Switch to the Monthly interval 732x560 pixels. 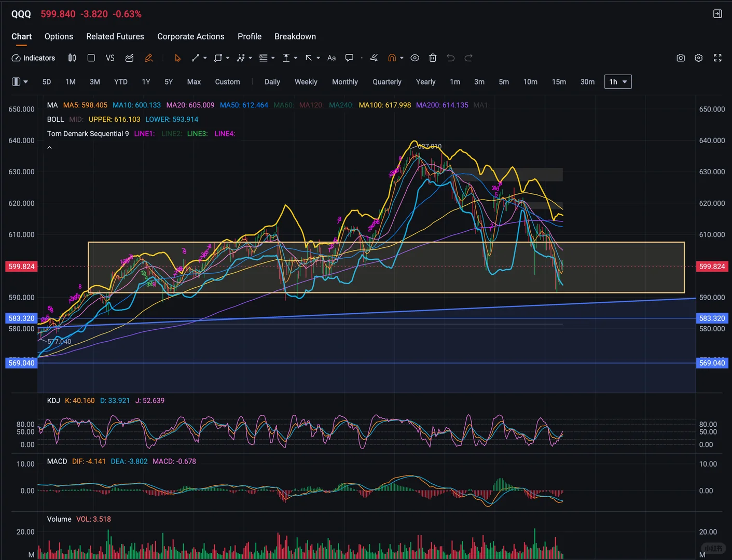click(345, 82)
